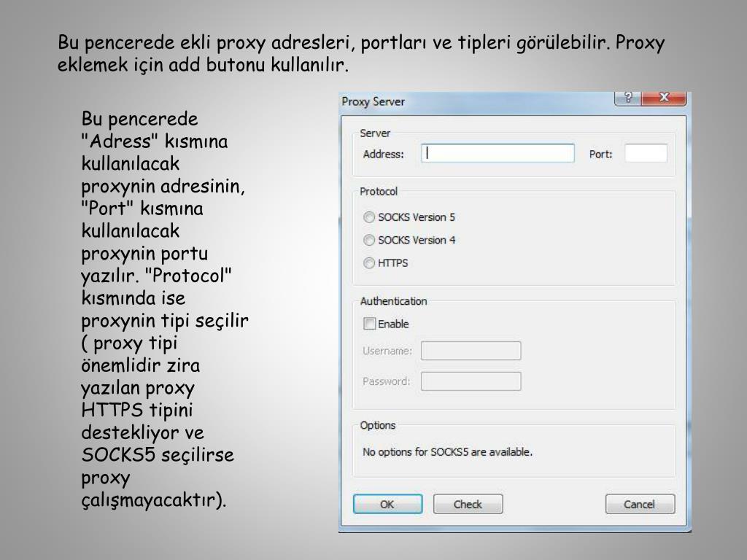This screenshot has height=560, width=747.
Task: Click the Username text box
Action: [471, 351]
